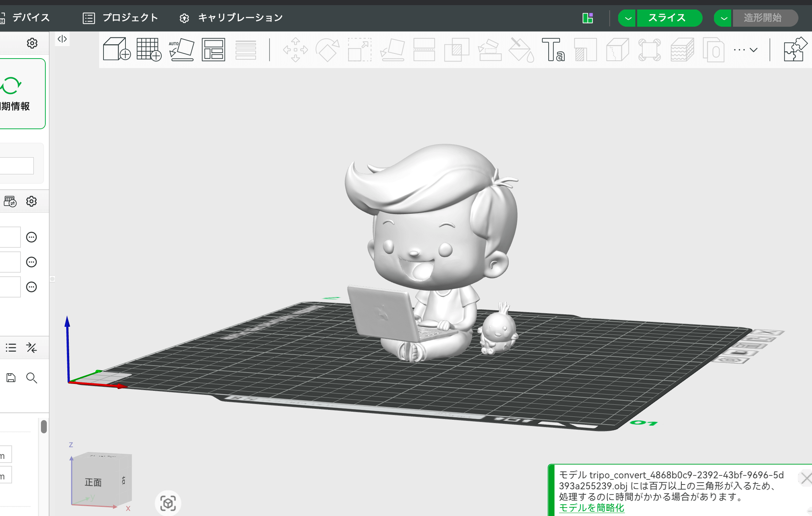Select the Rotate tool
Image resolution: width=812 pixels, height=516 pixels.
(x=327, y=50)
